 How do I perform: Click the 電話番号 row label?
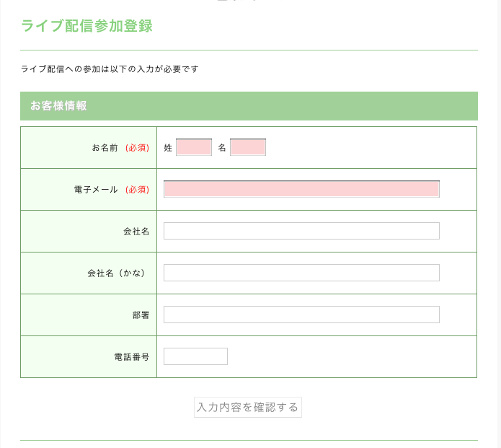tap(132, 357)
